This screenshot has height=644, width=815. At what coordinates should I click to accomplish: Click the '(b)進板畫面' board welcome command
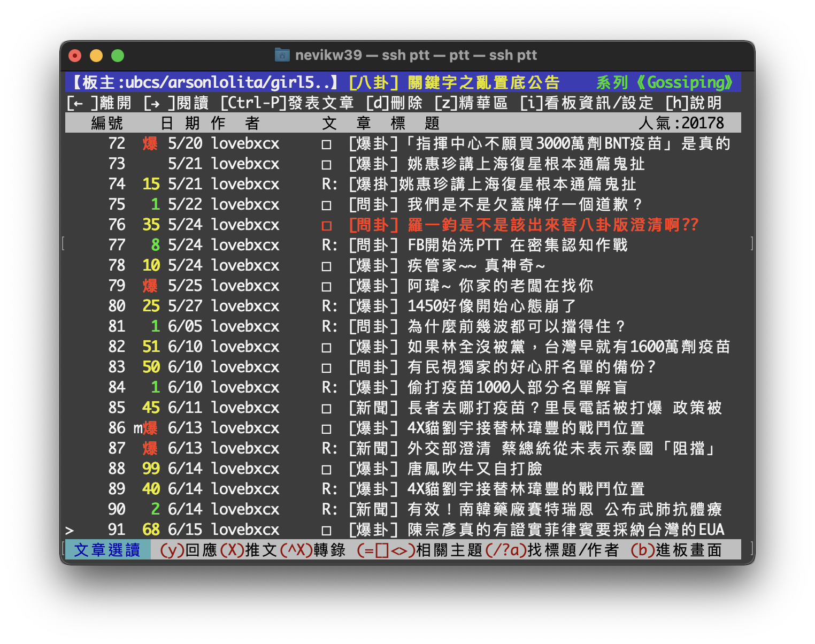point(676,550)
